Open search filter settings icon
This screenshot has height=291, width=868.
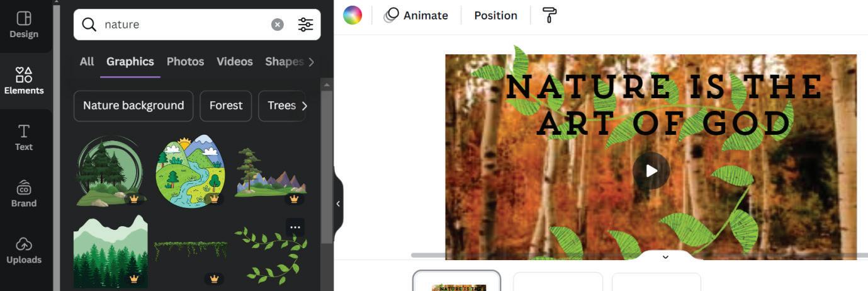click(x=305, y=25)
